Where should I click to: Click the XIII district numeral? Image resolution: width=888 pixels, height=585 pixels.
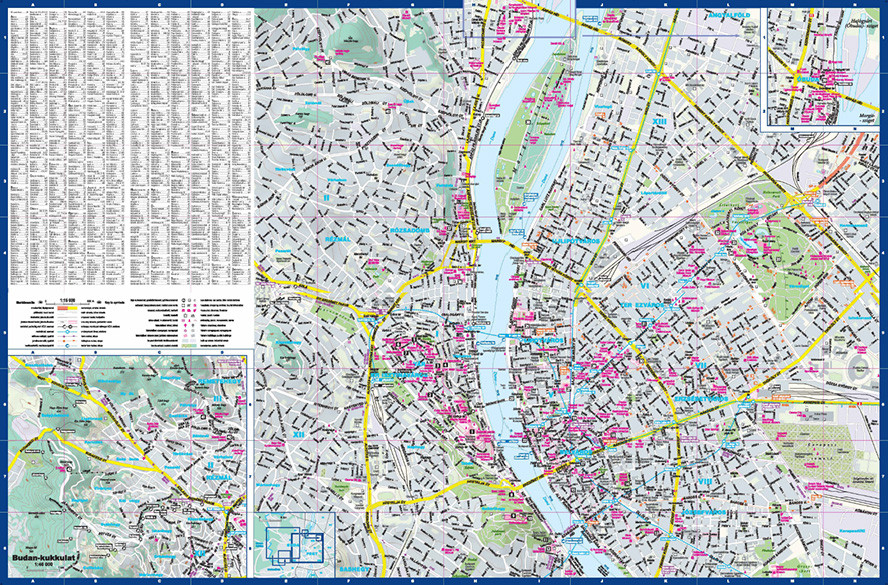click(x=659, y=122)
